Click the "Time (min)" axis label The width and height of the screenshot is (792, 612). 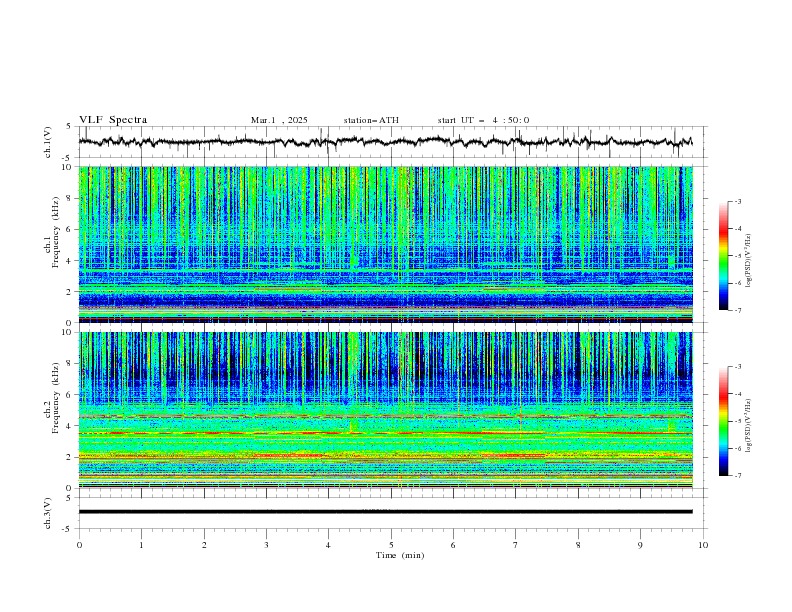point(400,555)
